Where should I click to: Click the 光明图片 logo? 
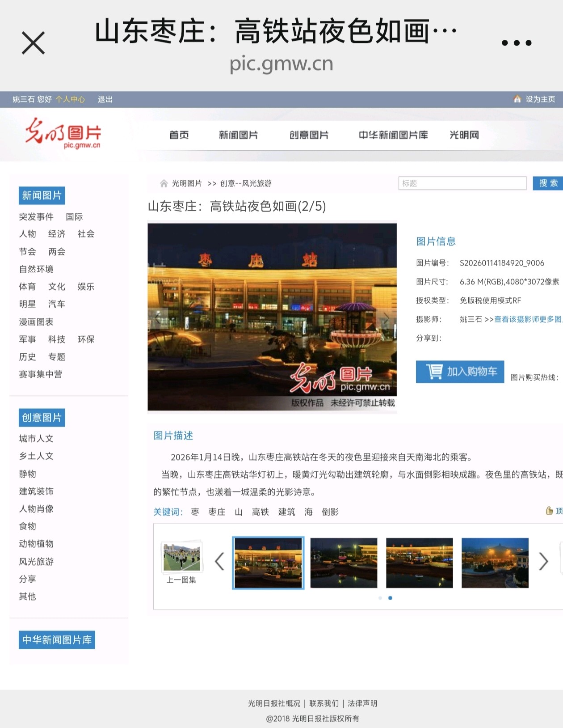tap(63, 133)
